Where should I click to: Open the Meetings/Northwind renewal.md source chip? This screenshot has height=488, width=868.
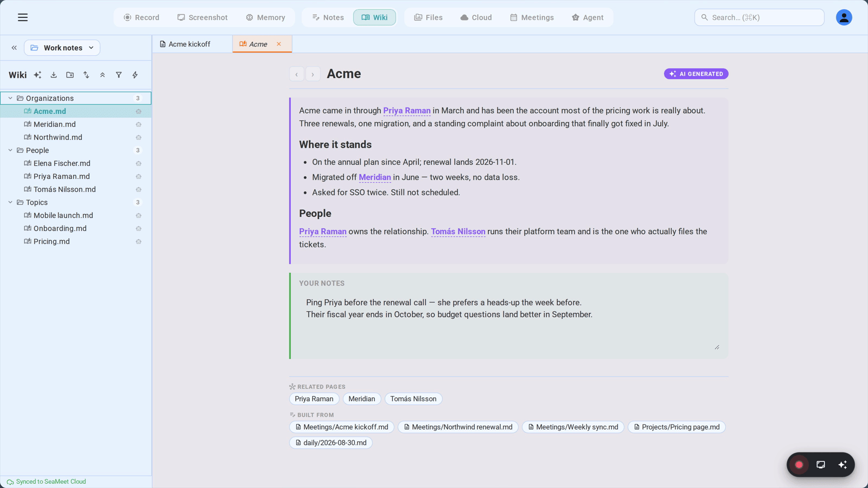458,427
